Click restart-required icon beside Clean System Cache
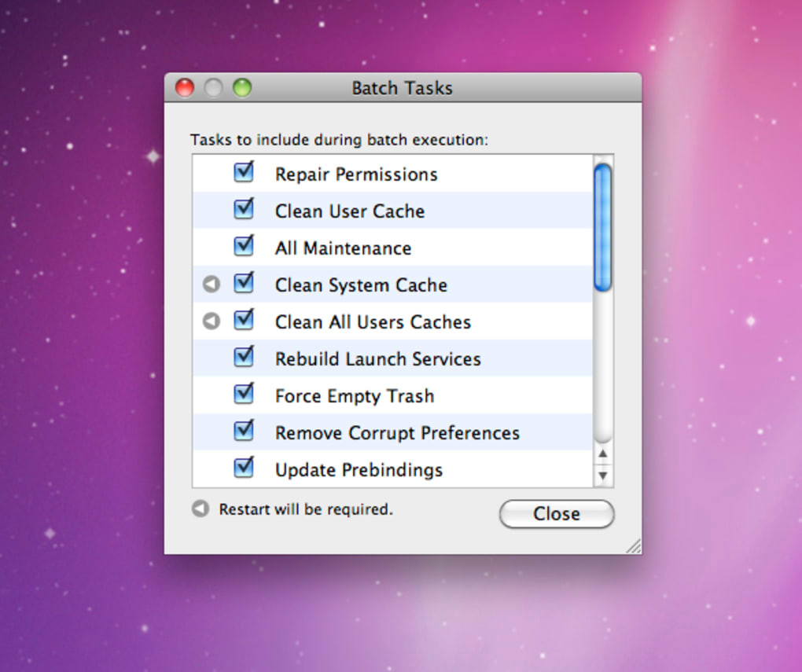This screenshot has width=802, height=672. pyautogui.click(x=212, y=284)
